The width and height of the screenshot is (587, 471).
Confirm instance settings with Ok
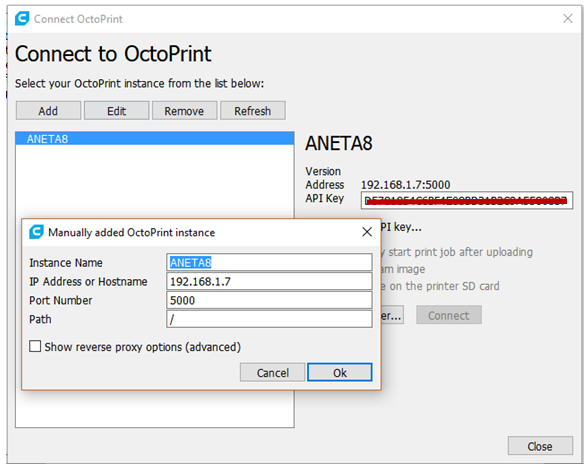click(340, 373)
